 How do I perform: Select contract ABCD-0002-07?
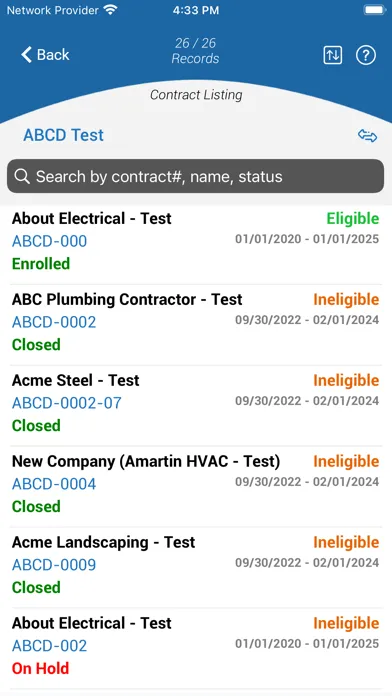pos(67,403)
